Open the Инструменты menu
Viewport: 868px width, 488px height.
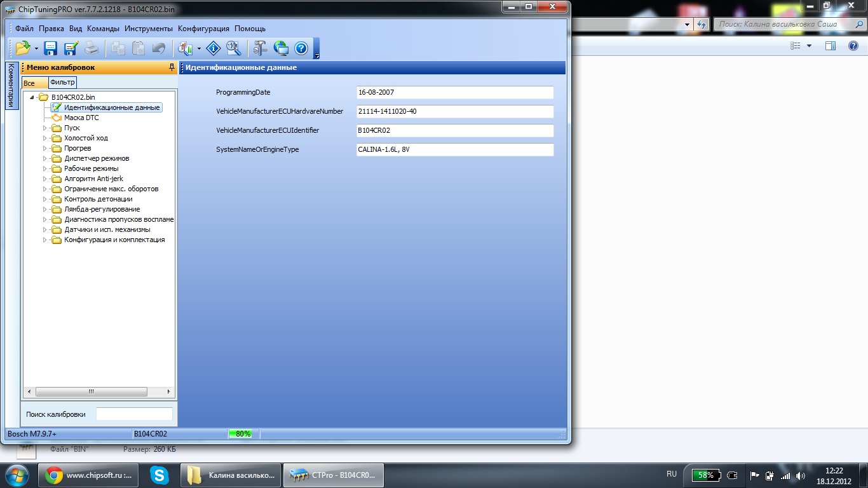149,29
